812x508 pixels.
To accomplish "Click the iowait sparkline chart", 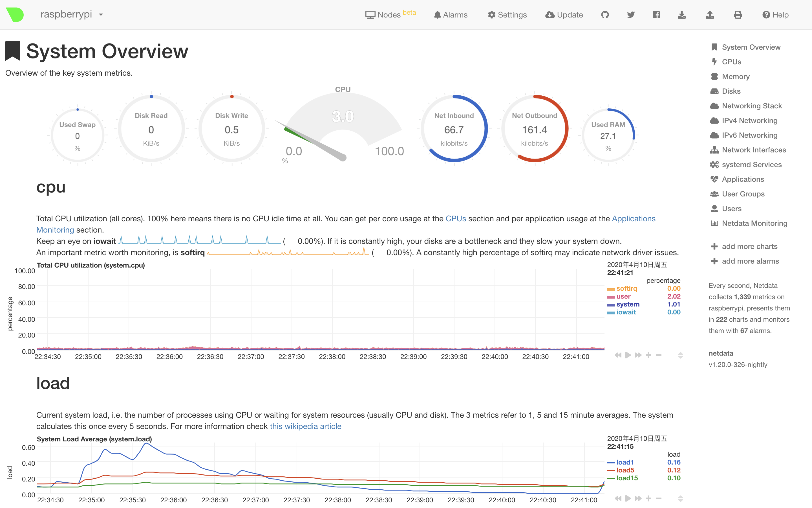I will click(x=200, y=240).
